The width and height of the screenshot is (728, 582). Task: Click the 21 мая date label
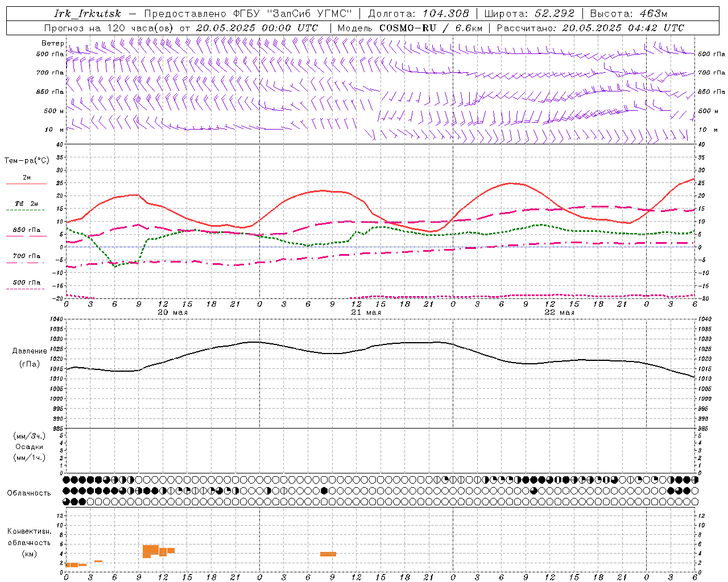point(366,313)
